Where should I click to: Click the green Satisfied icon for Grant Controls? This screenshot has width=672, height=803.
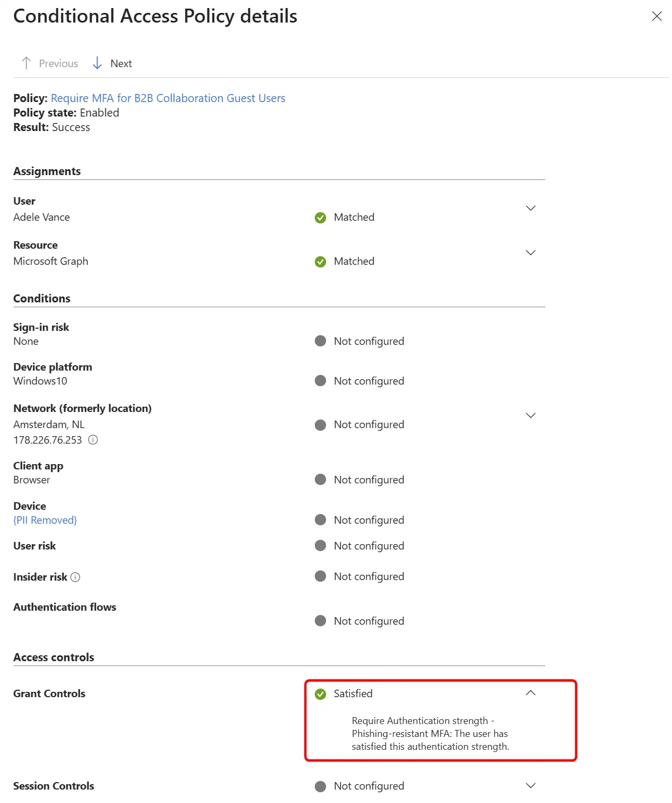click(321, 694)
